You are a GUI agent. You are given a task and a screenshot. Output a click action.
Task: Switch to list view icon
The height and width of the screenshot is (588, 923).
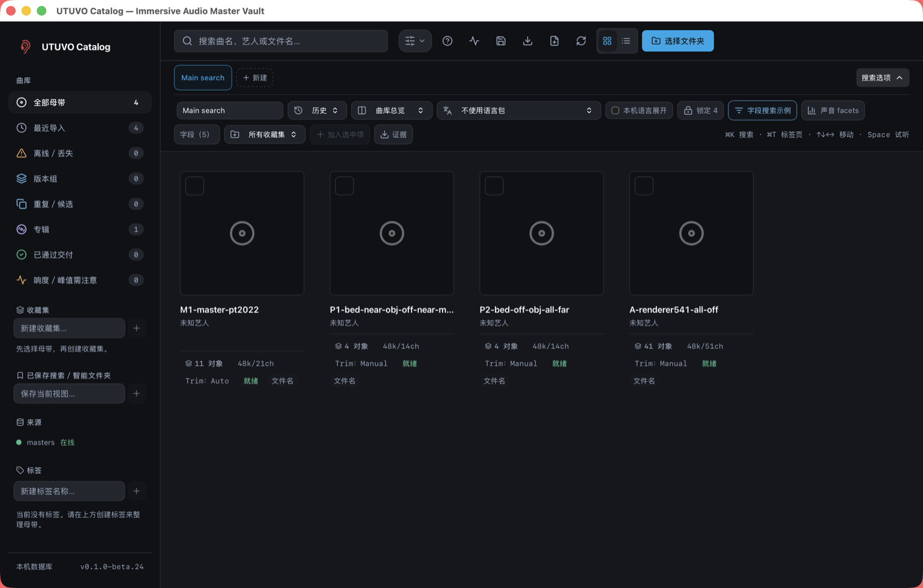coord(626,41)
